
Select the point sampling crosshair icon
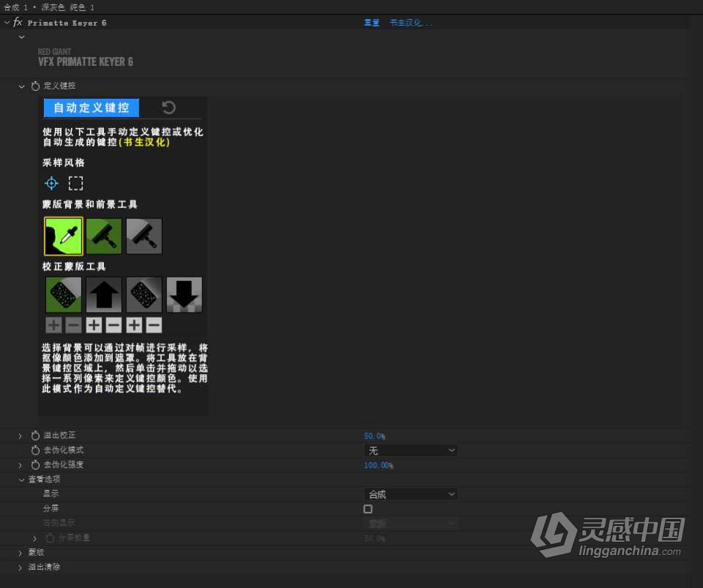[x=51, y=183]
